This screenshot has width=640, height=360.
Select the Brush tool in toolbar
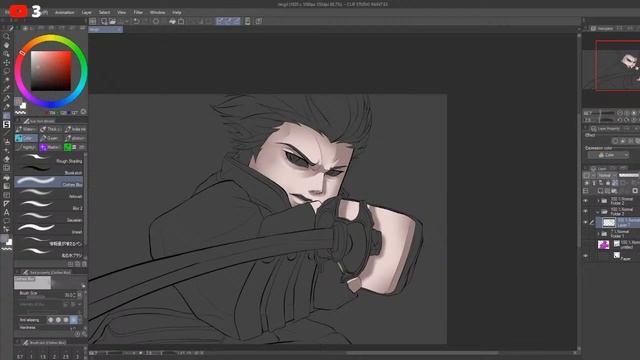(x=7, y=116)
